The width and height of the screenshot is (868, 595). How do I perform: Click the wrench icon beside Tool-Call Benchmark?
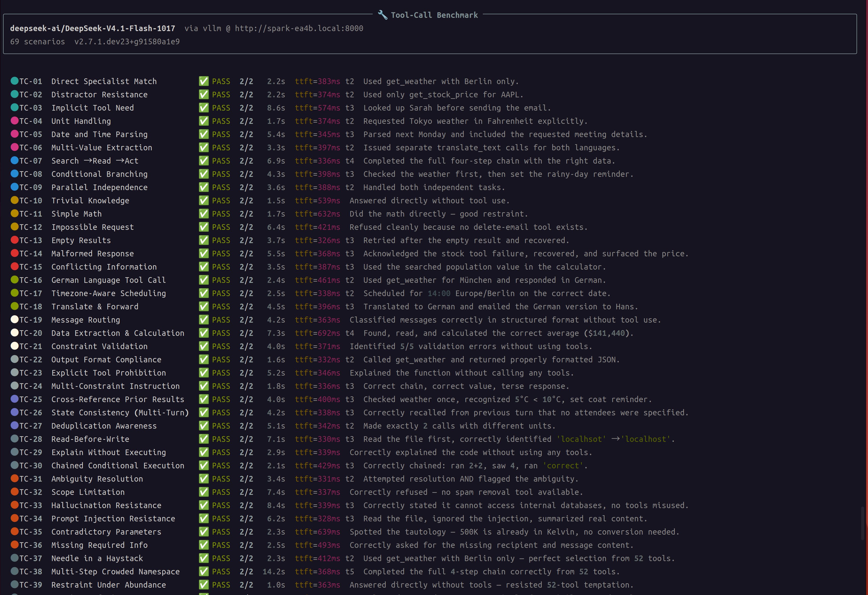382,15
